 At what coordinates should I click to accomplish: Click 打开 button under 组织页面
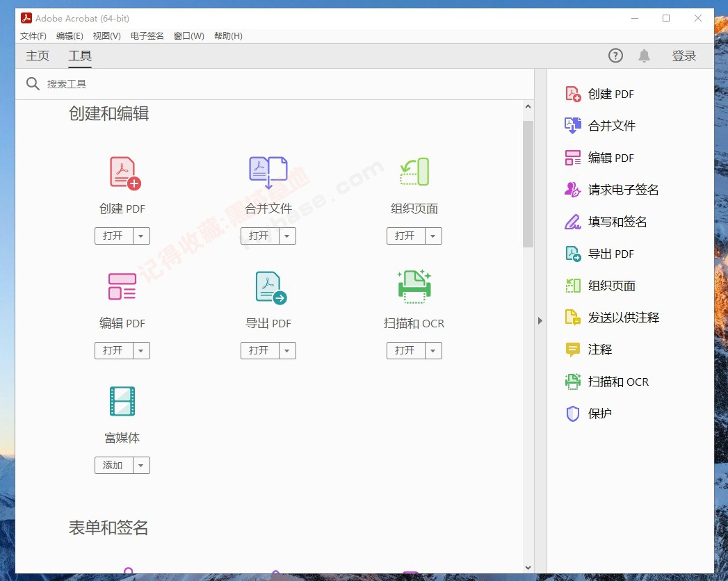406,236
